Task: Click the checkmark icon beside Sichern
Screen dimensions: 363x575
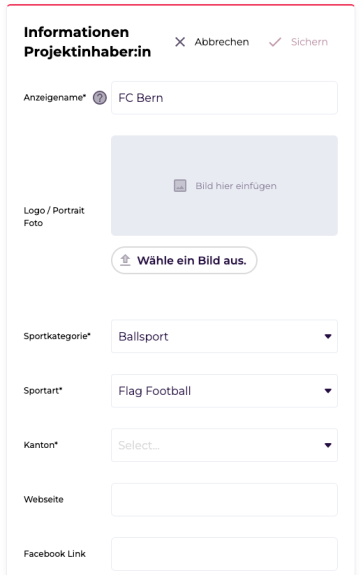Action: (275, 42)
